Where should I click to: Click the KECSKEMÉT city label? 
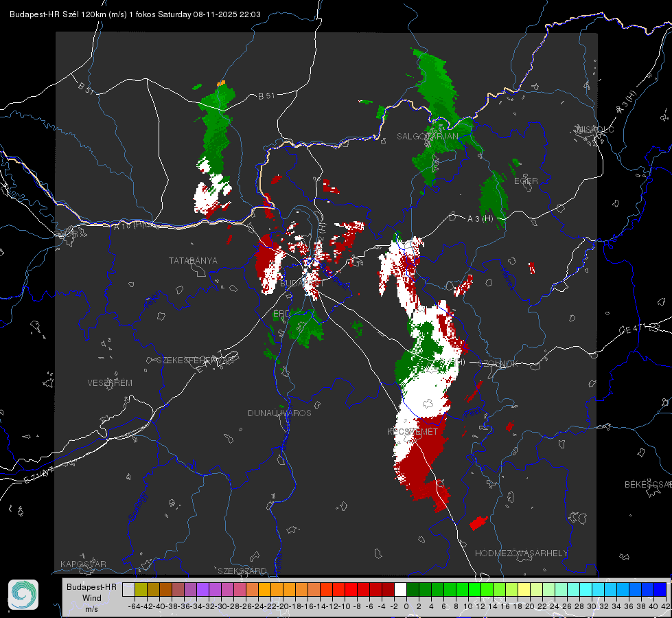coord(413,431)
